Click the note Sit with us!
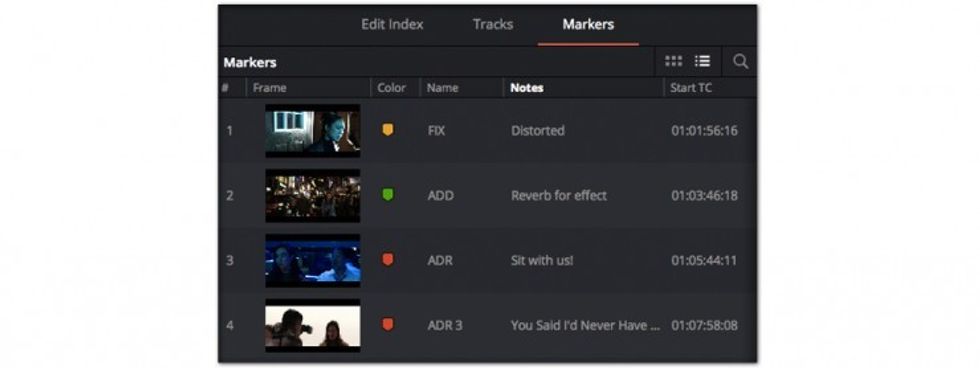The width and height of the screenshot is (980, 368). tap(542, 260)
